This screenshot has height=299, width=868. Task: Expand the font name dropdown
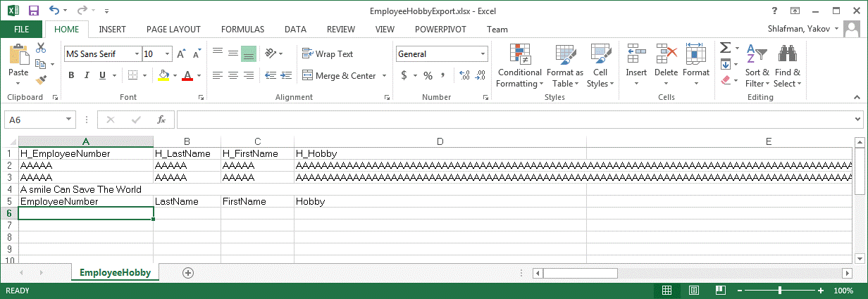(137, 53)
